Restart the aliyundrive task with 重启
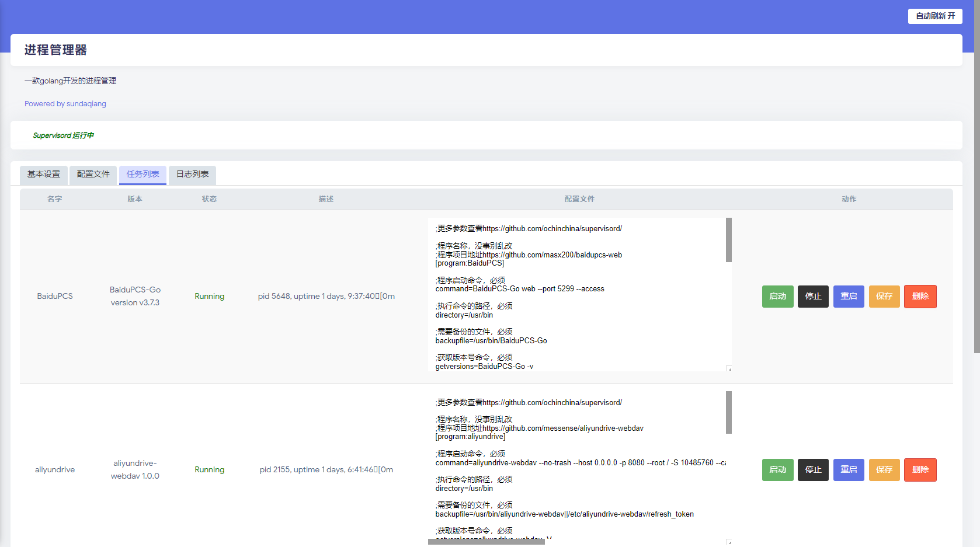 click(849, 470)
